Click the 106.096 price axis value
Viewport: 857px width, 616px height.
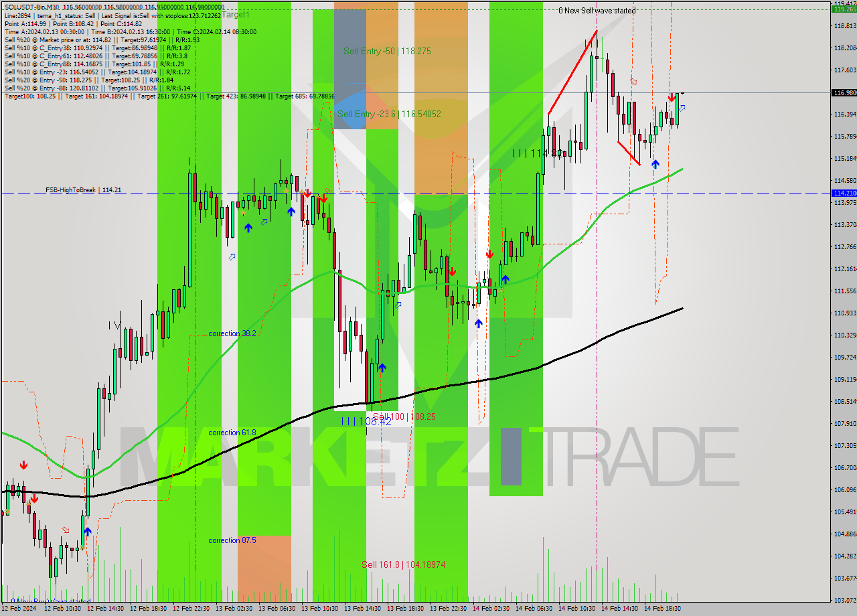click(x=845, y=490)
